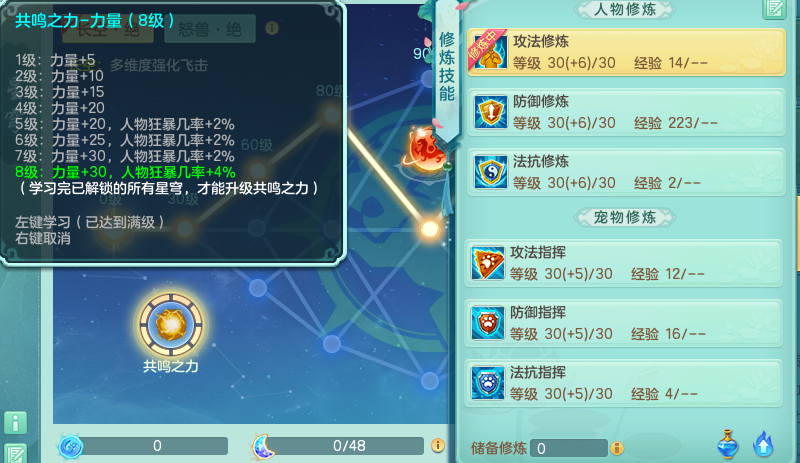Click the red fire planet star node
Viewport: 800px width, 463px height.
click(425, 150)
